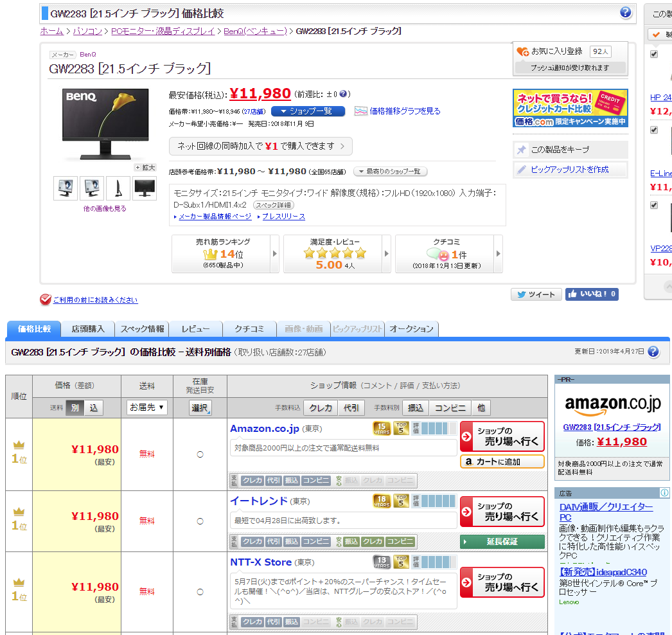This screenshot has width=672, height=635.
Task: Click the main BenQ monitor product image
Action: click(105, 124)
